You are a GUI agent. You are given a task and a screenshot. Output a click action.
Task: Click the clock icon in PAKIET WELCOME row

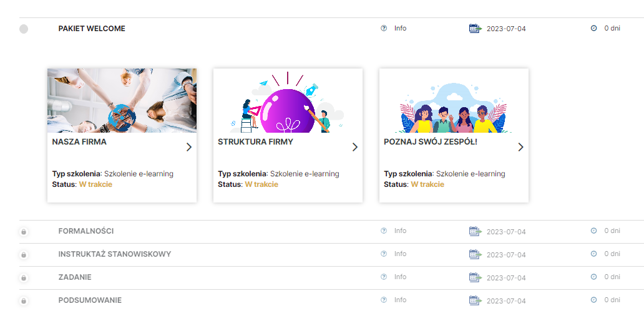click(593, 28)
